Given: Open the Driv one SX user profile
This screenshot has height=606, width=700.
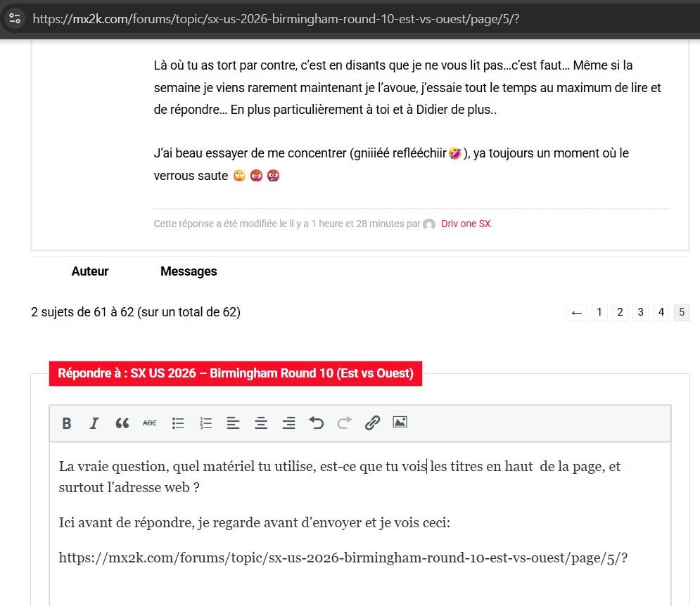Looking at the screenshot, I should [x=466, y=224].
